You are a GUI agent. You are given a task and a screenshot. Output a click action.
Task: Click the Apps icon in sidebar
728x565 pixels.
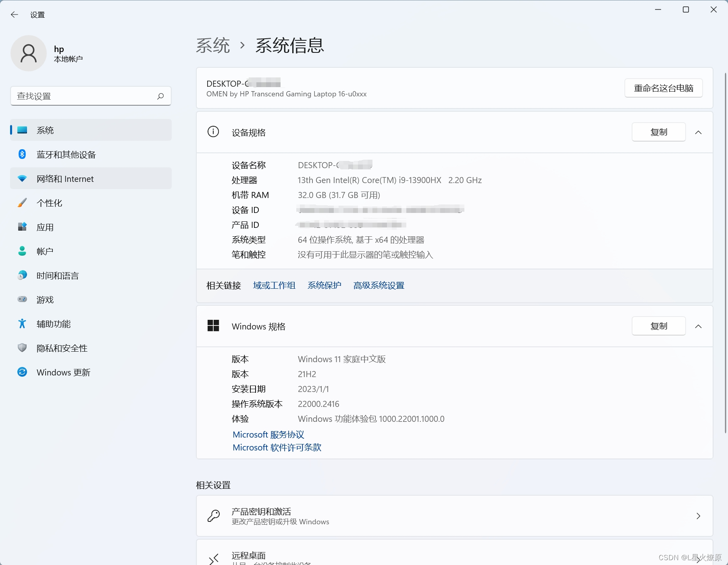pyautogui.click(x=22, y=227)
